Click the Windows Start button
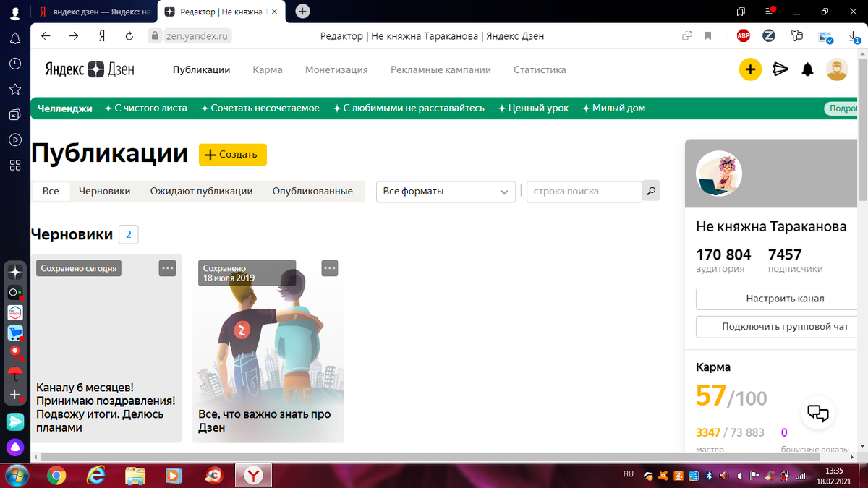 16,475
